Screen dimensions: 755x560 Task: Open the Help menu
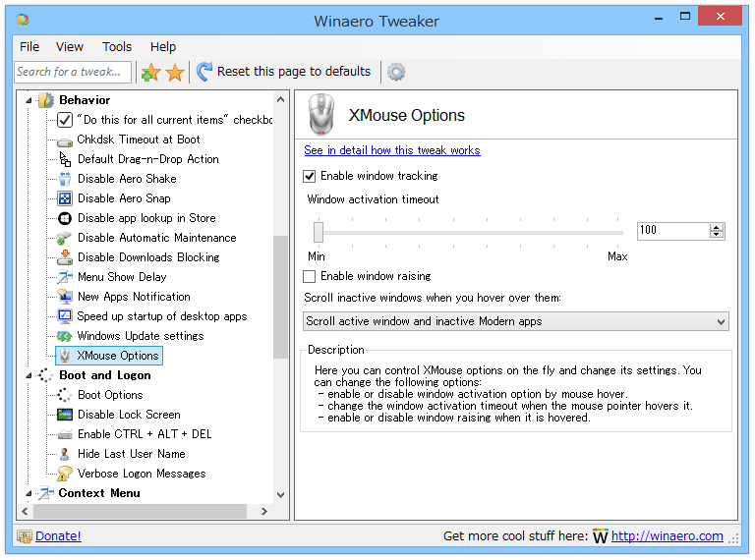pyautogui.click(x=163, y=47)
